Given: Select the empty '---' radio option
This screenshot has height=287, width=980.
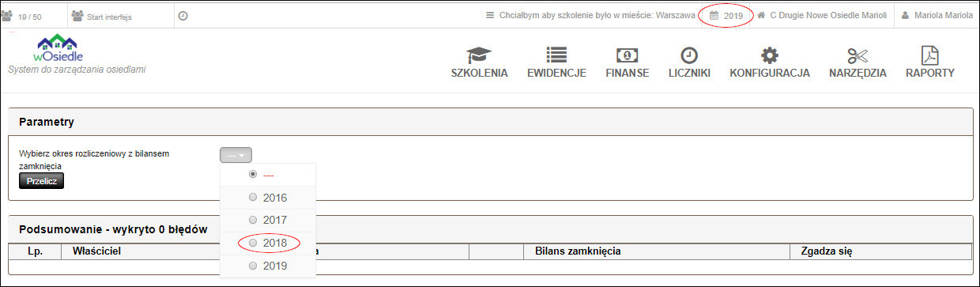Looking at the screenshot, I should (x=253, y=174).
